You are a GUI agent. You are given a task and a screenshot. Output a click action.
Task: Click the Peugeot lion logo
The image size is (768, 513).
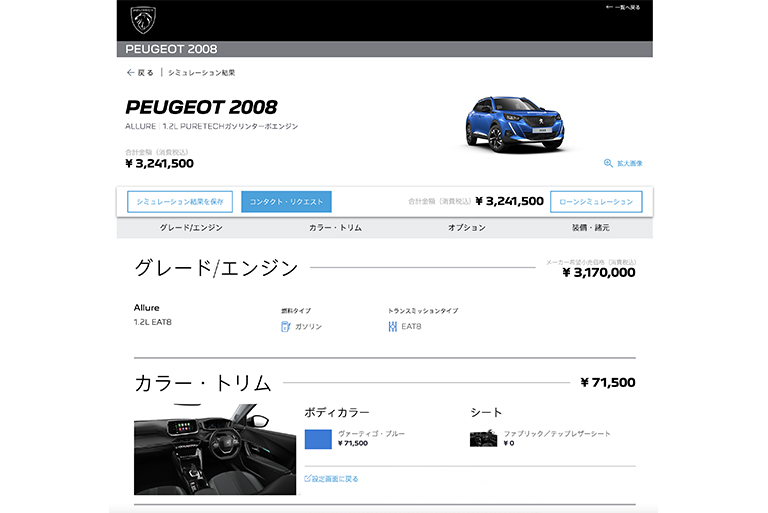click(x=143, y=20)
